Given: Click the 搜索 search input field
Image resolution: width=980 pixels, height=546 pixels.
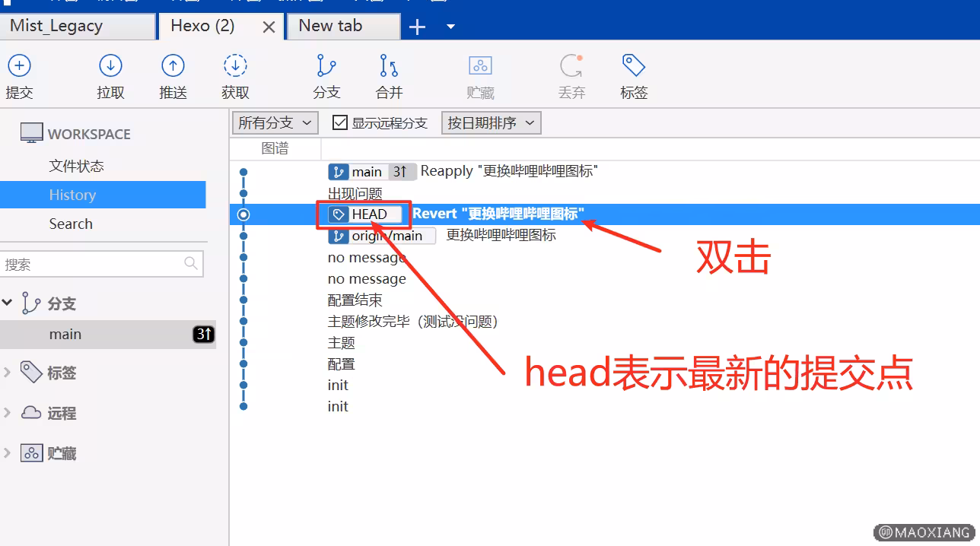Looking at the screenshot, I should [91, 265].
